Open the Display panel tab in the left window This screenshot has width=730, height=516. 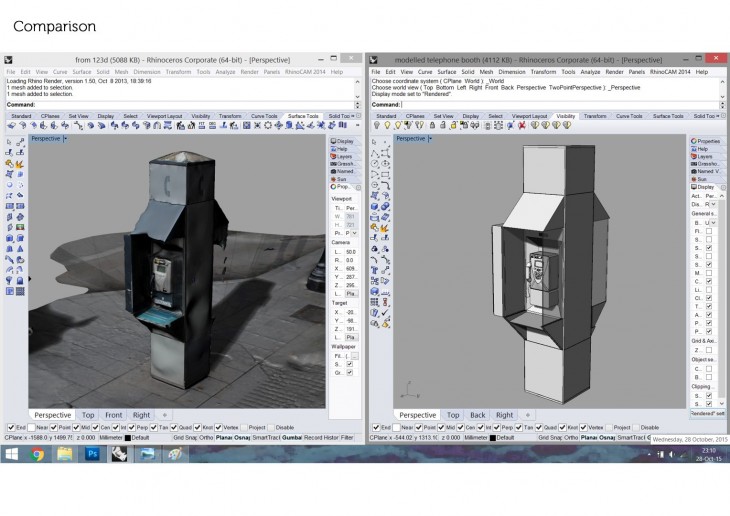pos(344,141)
